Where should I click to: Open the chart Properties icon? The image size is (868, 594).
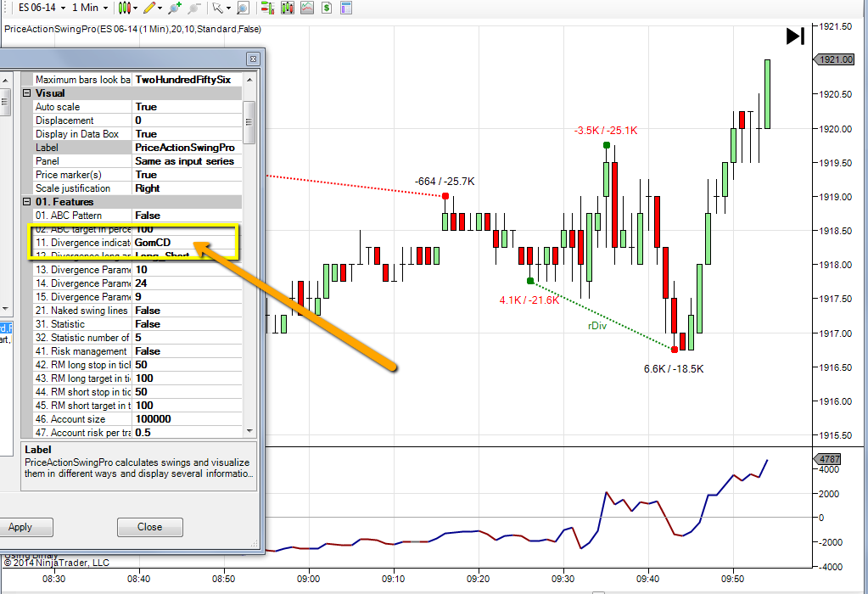point(346,8)
